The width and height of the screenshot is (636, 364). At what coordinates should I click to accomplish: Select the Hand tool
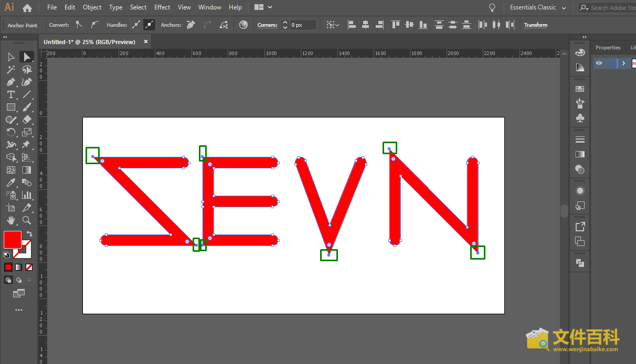tap(10, 220)
